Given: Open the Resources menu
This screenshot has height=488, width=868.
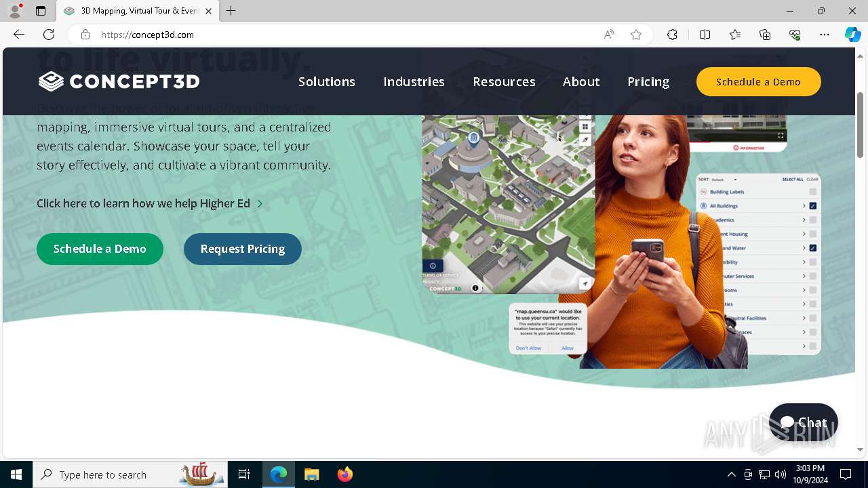Looking at the screenshot, I should click(504, 81).
